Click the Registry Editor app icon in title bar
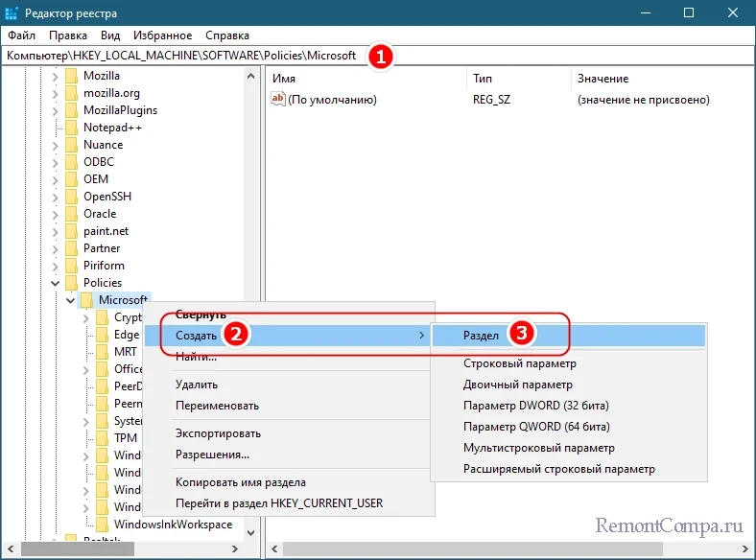The width and height of the screenshot is (756, 560). click(x=13, y=12)
